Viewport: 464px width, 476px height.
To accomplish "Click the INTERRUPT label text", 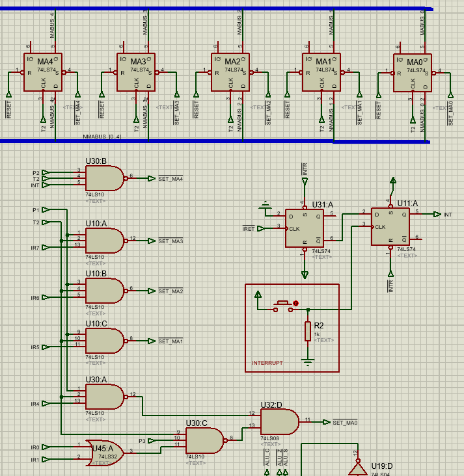I will [267, 363].
